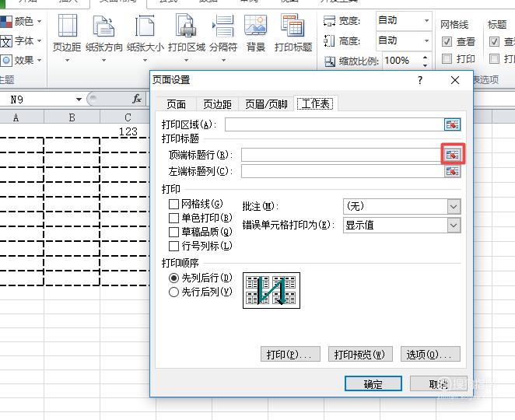Click the dialog help question mark

[420, 80]
